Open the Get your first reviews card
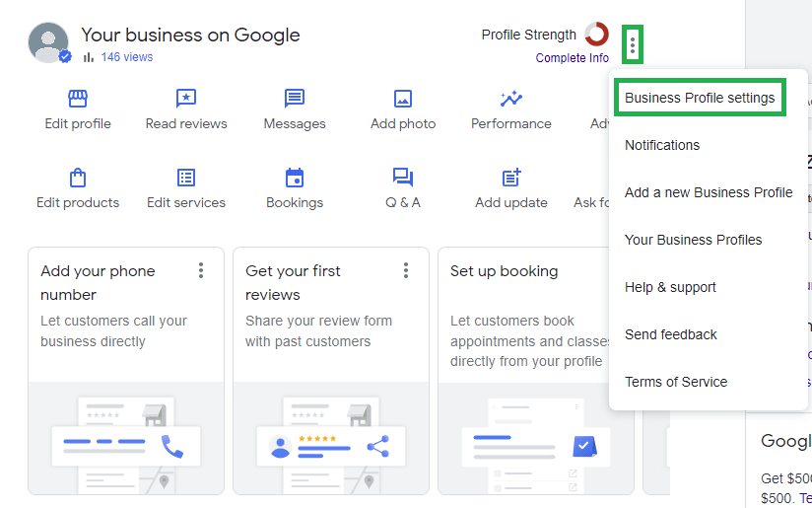The image size is (812, 508). coord(331,371)
